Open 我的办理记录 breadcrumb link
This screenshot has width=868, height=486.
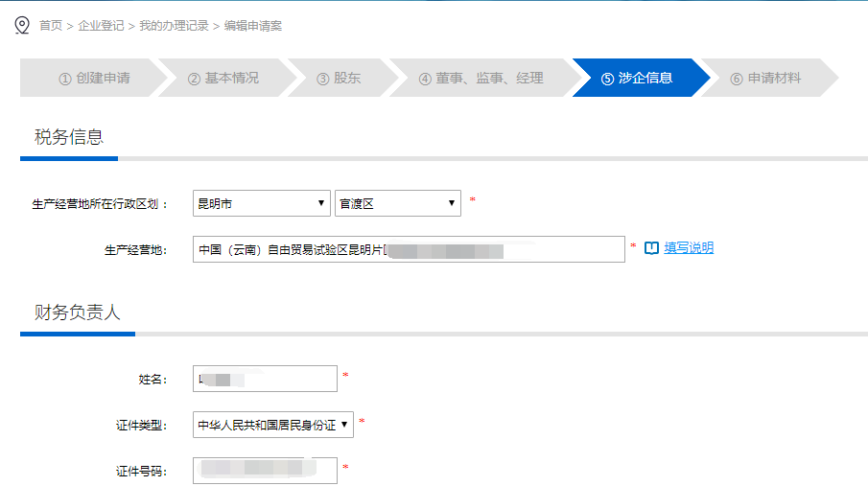pyautogui.click(x=174, y=26)
